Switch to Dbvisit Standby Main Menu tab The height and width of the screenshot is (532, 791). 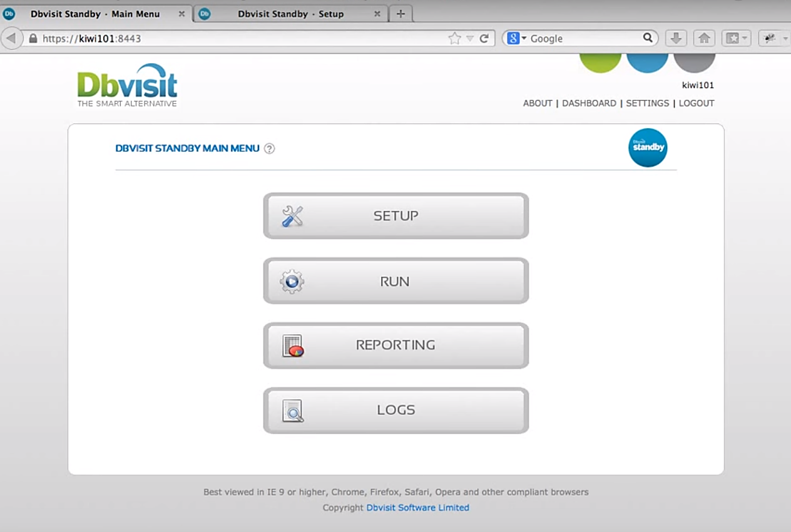[95, 14]
